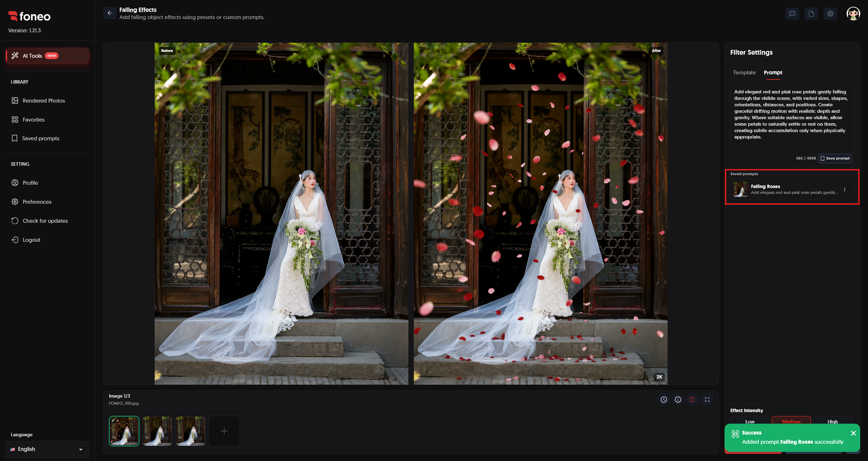
Task: Enter fullscreen image view
Action: click(x=707, y=400)
